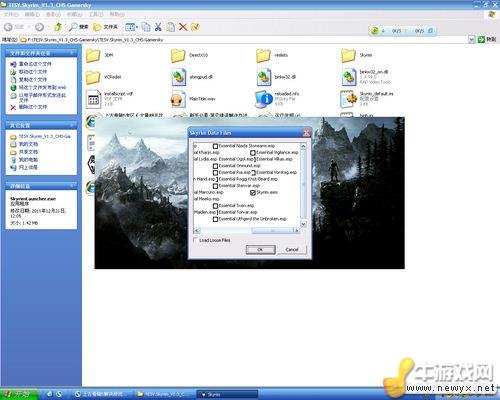Open the fourth menu in Explorer menu bar
This screenshot has height=400, width=500.
[x=74, y=14]
